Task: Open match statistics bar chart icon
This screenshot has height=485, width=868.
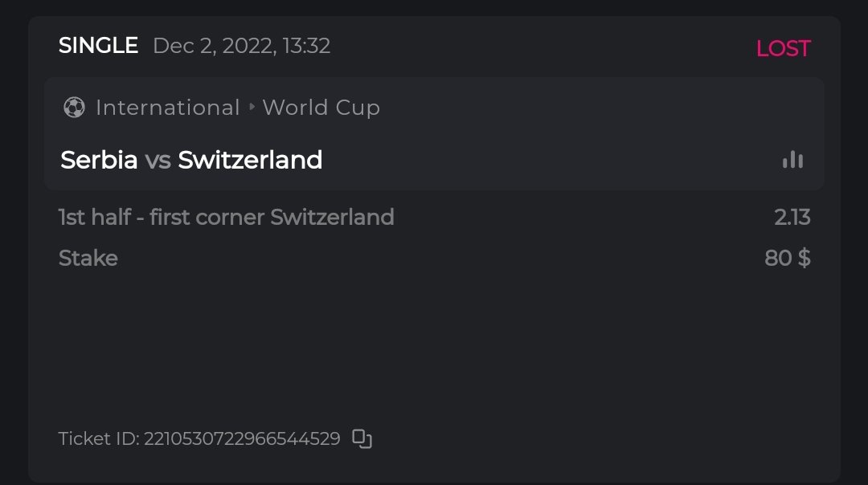Action: 792,160
